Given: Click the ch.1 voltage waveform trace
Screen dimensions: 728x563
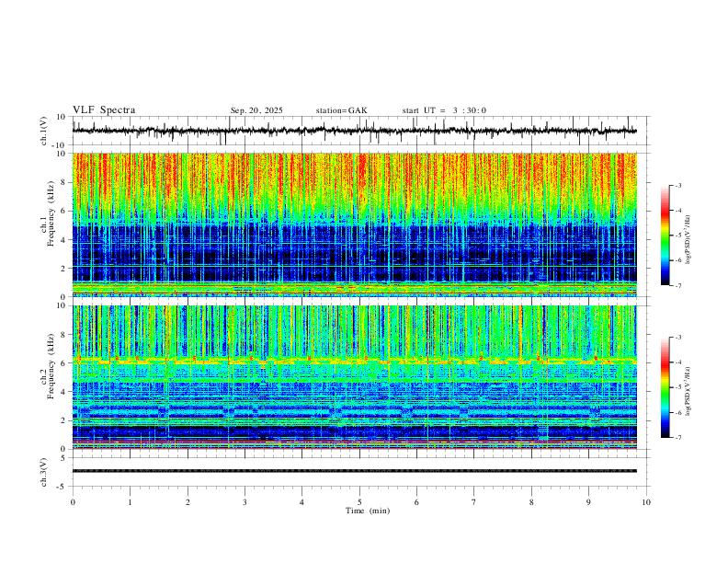Looking at the screenshot, I should point(354,131).
